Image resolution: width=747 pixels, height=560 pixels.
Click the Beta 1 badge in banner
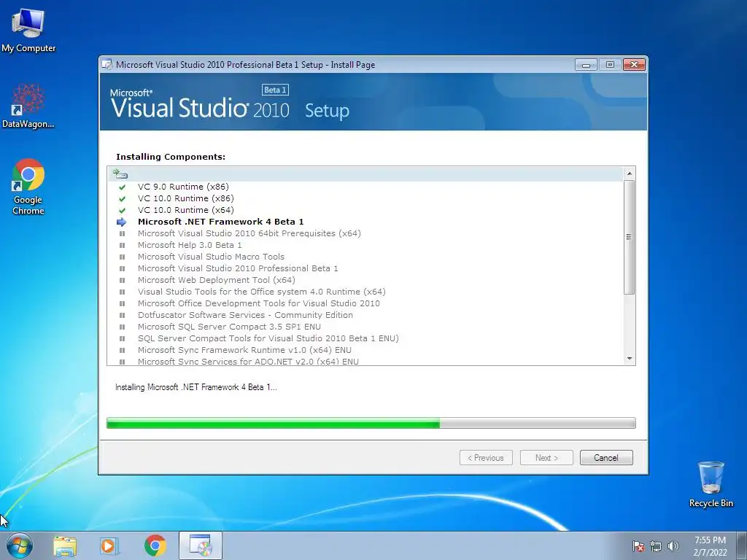tap(275, 90)
